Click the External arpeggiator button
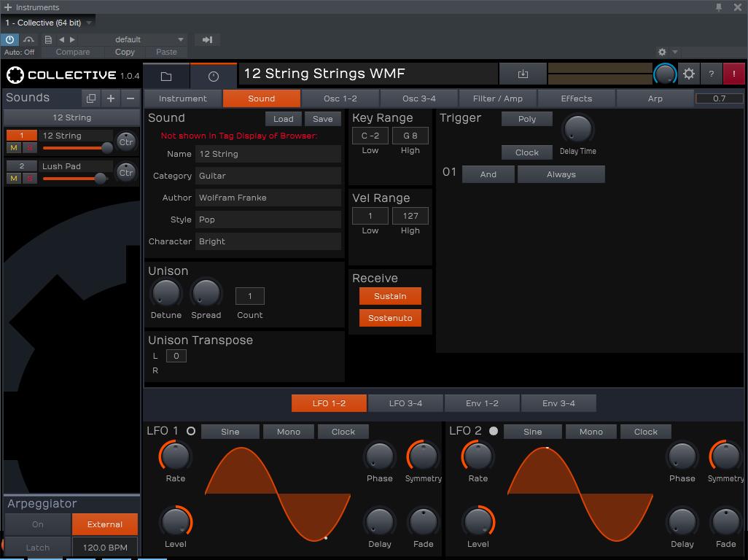748x560 pixels. click(105, 524)
